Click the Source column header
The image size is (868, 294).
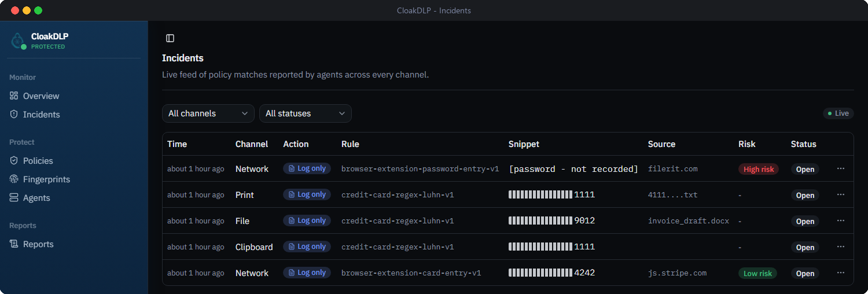[661, 144]
